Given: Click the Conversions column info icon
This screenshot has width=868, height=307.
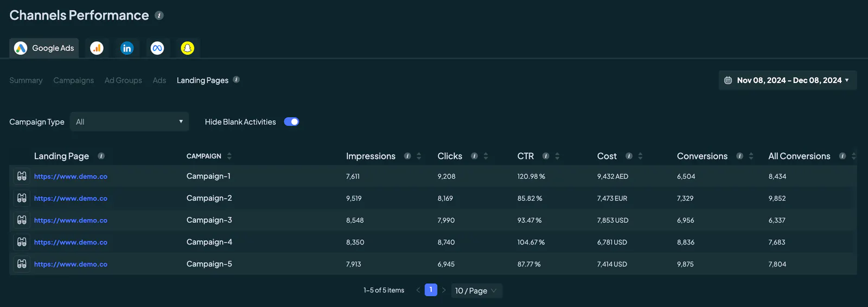Looking at the screenshot, I should (x=739, y=156).
